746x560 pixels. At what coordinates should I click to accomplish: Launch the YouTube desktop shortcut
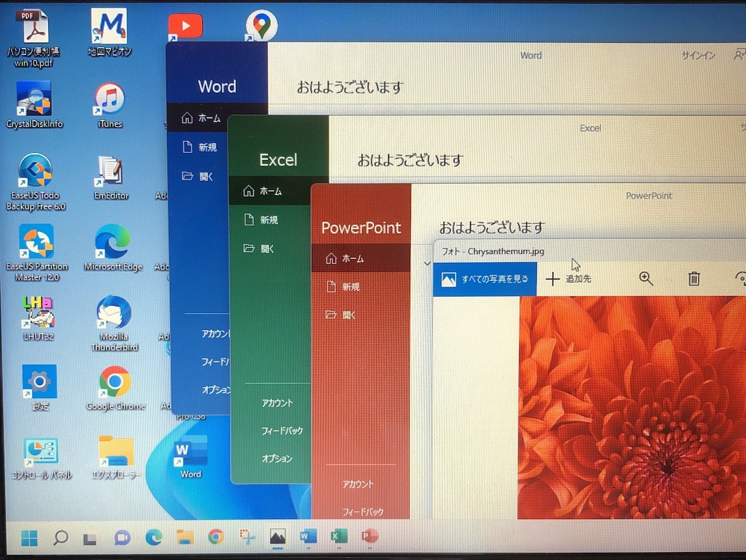[x=185, y=27]
